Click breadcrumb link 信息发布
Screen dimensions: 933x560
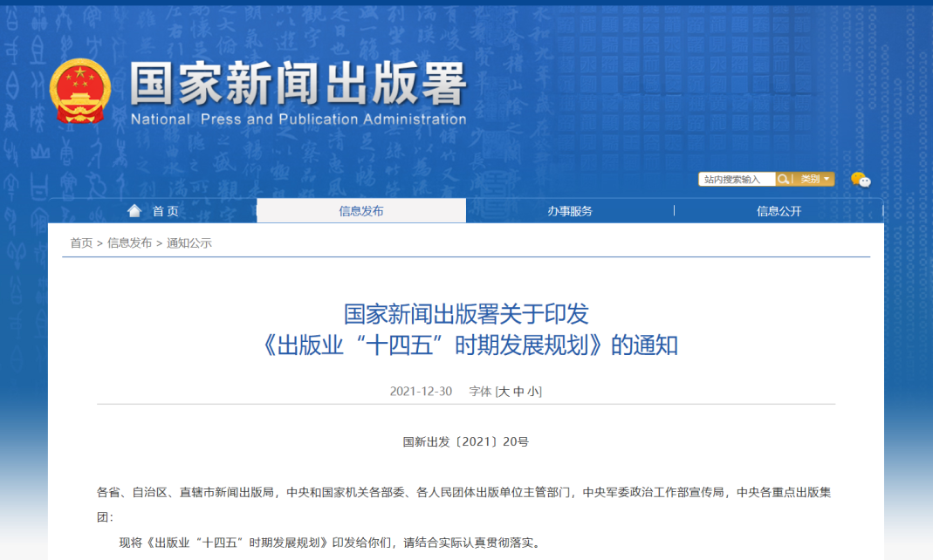130,242
